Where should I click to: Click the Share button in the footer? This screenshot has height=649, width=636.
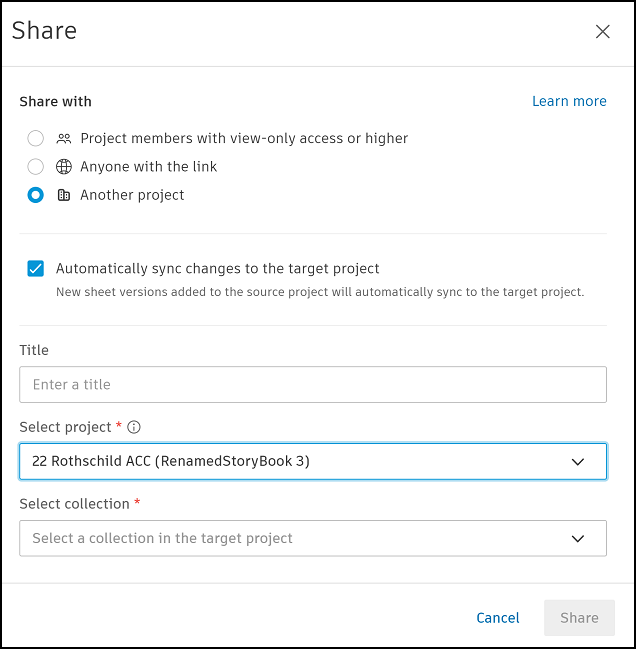579,618
